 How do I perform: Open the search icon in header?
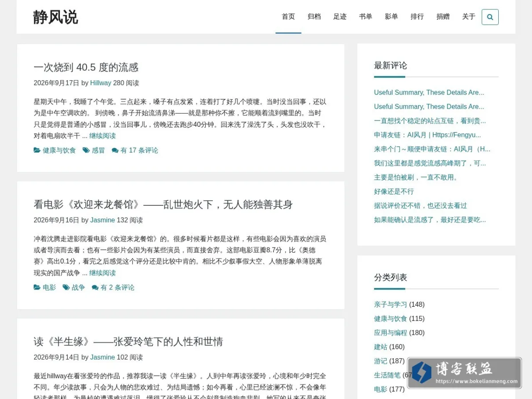click(x=490, y=17)
